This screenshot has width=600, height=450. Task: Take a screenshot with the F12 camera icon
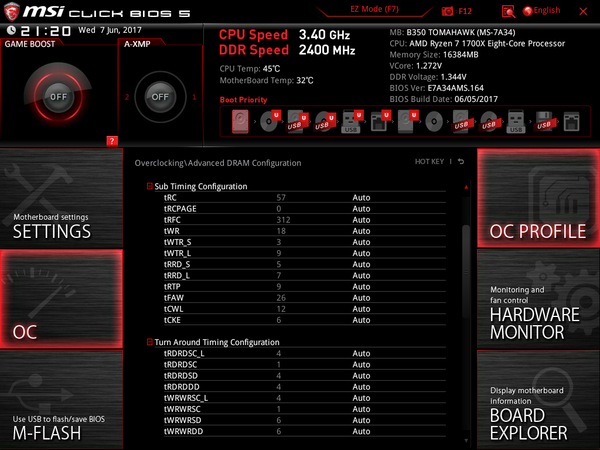(x=447, y=11)
